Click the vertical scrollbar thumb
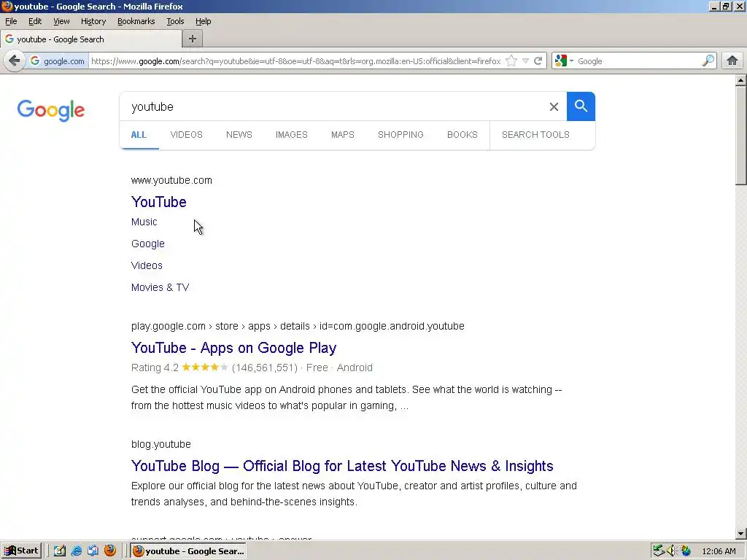Image resolution: width=747 pixels, height=560 pixels. (741, 135)
